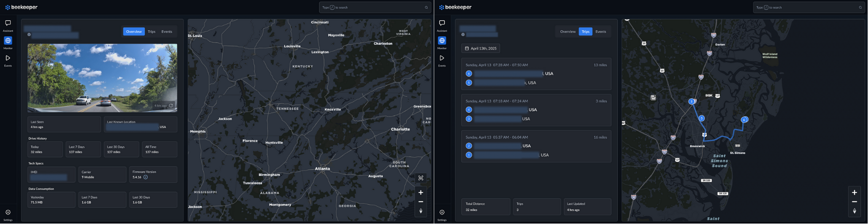Click stop 6 in the trip list

(469, 74)
